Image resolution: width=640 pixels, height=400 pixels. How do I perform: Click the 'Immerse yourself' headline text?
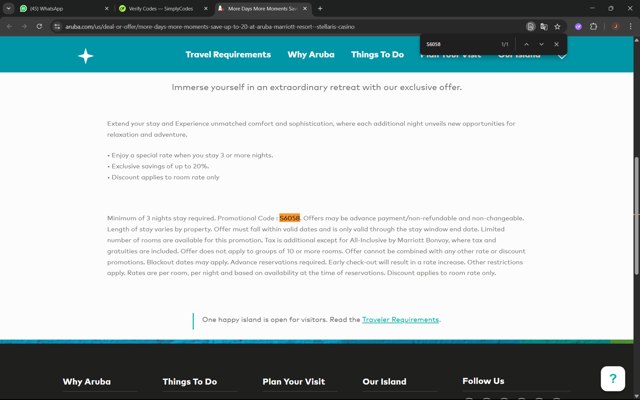(317, 87)
